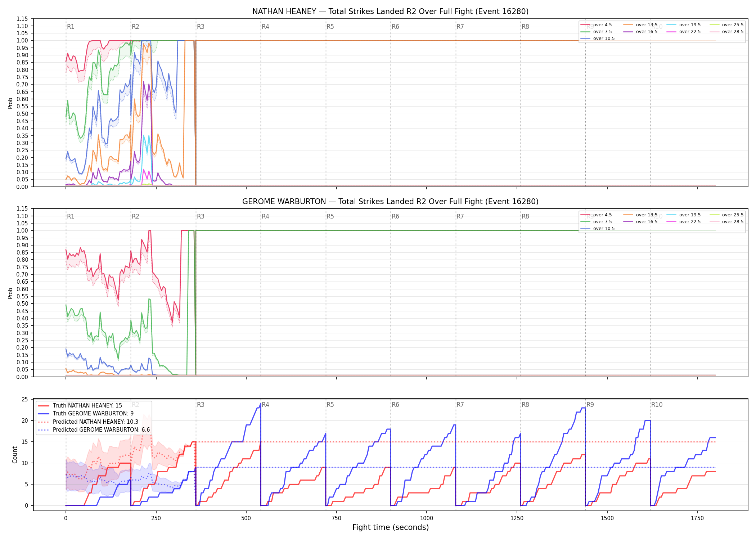The image size is (756, 540).
Task: Select 'over 7.5' in Nathan Heaney chart legend
Action: click(596, 32)
